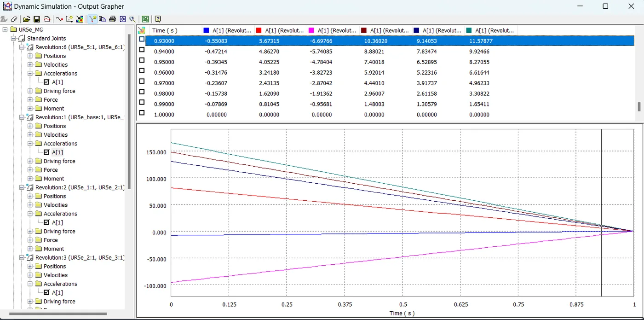The width and height of the screenshot is (644, 320).
Task: Click the Standard Joints joint icon
Action: (22, 38)
